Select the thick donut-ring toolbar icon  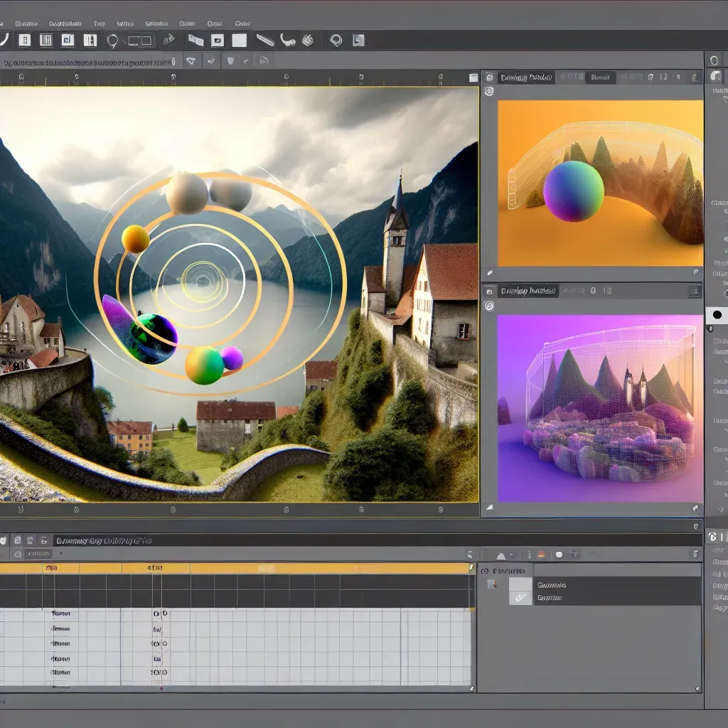pyautogui.click(x=336, y=41)
